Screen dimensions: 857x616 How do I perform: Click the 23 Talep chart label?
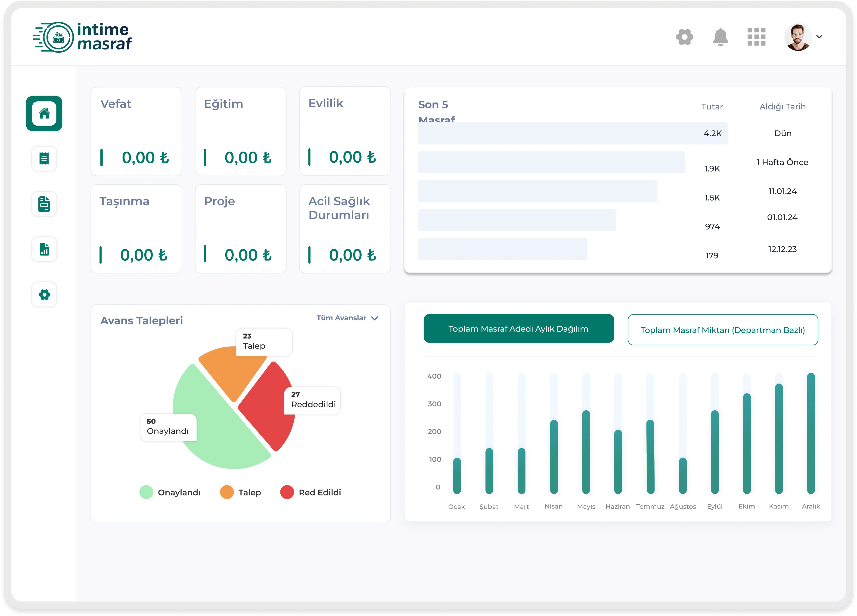coord(264,342)
